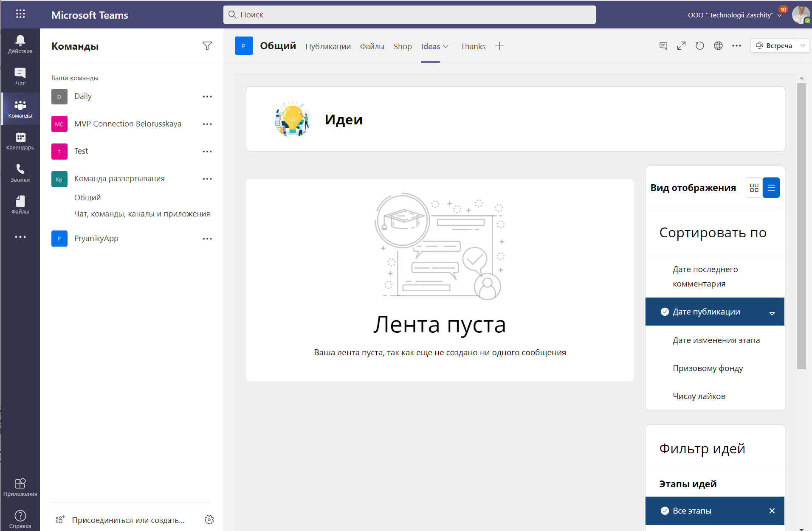Open the Thanks tab
The width and height of the screenshot is (812, 531).
473,46
